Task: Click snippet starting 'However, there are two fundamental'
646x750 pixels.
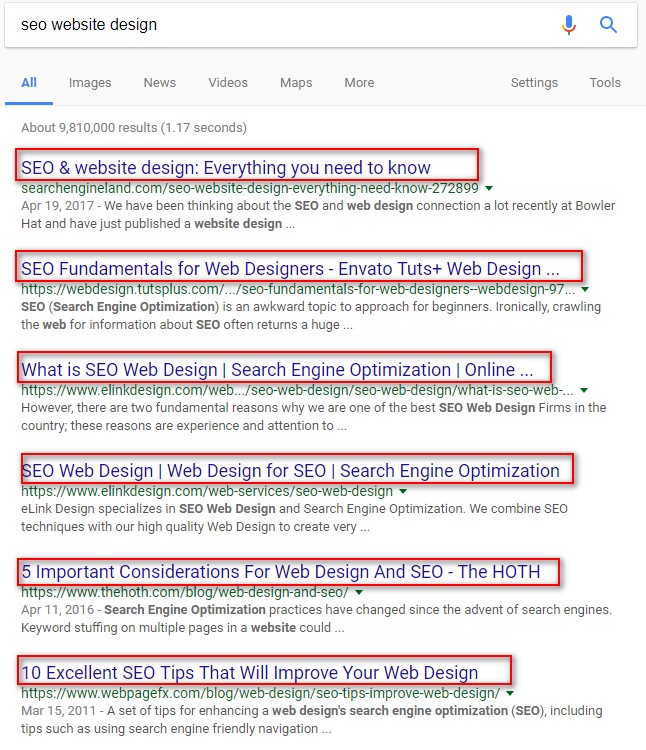Action: (314, 417)
